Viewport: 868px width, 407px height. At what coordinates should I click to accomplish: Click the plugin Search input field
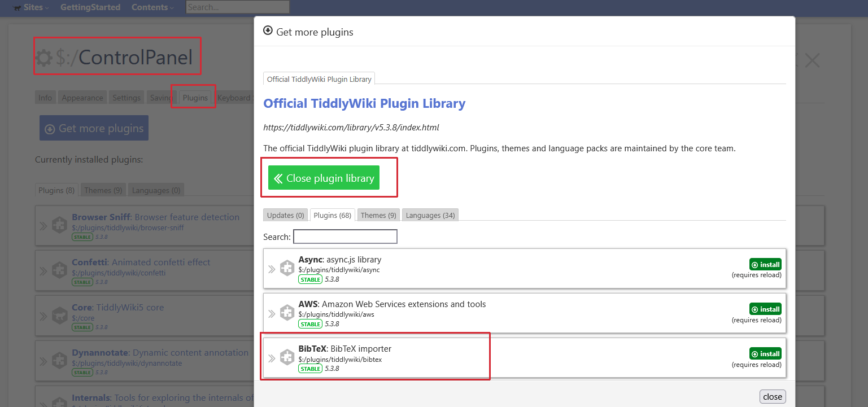coord(345,237)
